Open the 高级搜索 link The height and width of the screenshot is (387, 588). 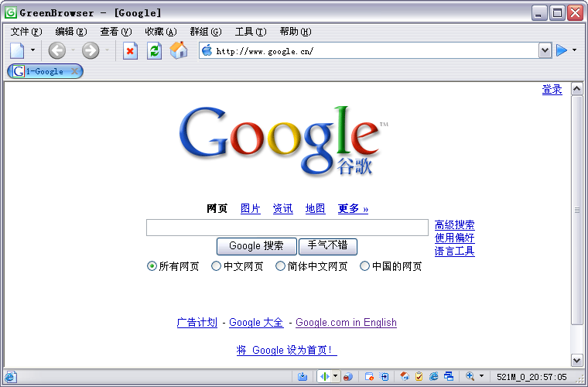(454, 225)
